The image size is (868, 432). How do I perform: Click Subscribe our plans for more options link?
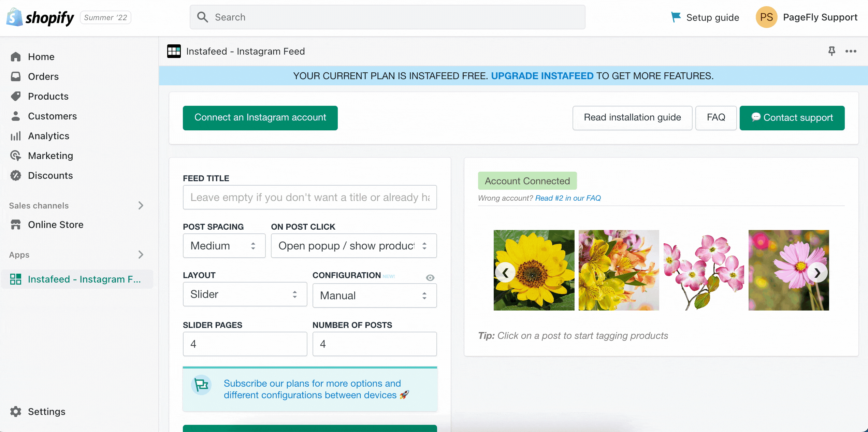[x=316, y=389]
